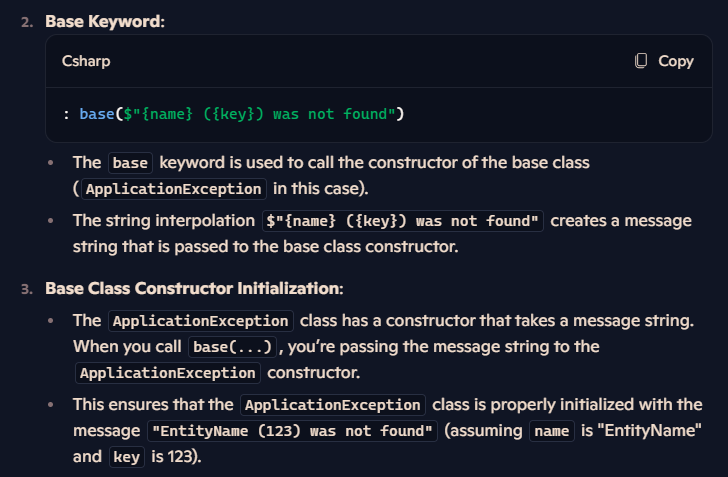Click the list number 3 marker
Image resolution: width=728 pixels, height=477 pixels.
click(x=27, y=289)
